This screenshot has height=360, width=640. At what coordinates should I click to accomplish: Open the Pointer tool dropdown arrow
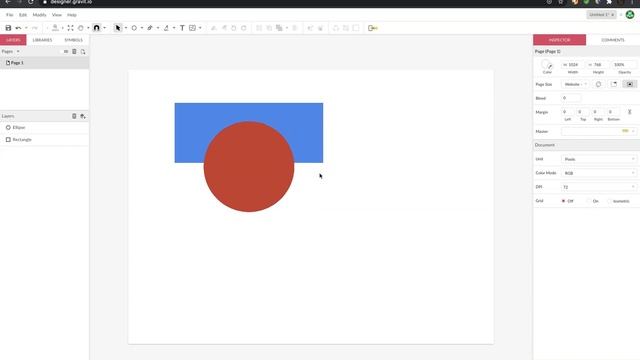(x=126, y=28)
